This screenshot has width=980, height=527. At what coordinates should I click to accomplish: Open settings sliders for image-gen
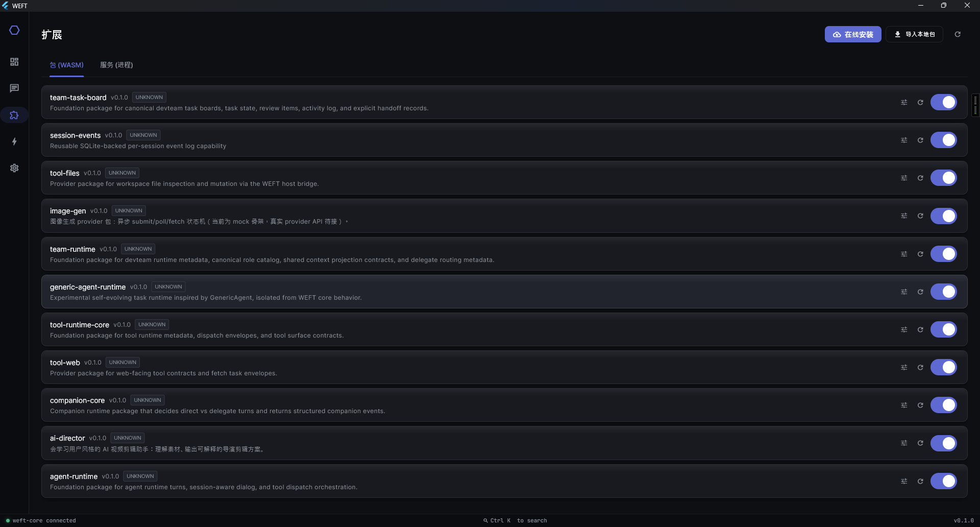(x=904, y=216)
